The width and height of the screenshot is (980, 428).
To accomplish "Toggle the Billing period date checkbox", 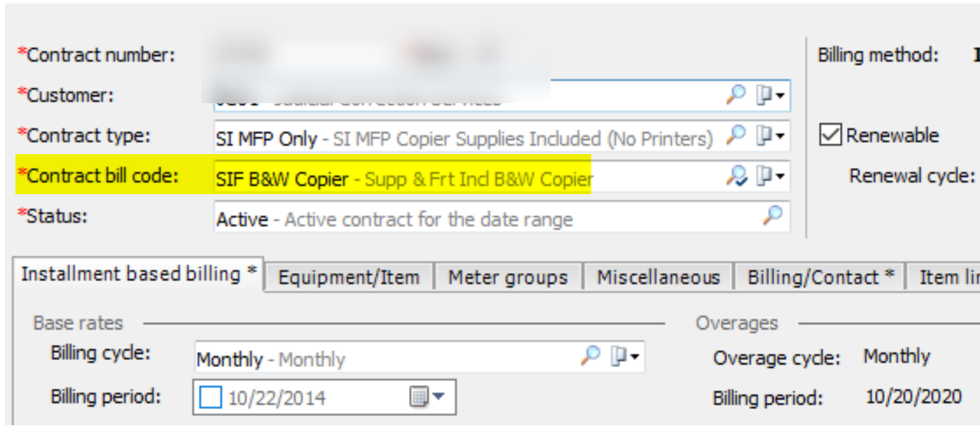I will click(209, 398).
